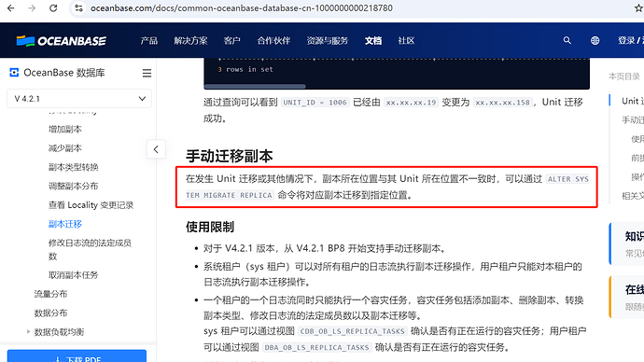644x362 pixels.
Task: Click the code block horizontal scrollbar
Action: tap(255, 86)
